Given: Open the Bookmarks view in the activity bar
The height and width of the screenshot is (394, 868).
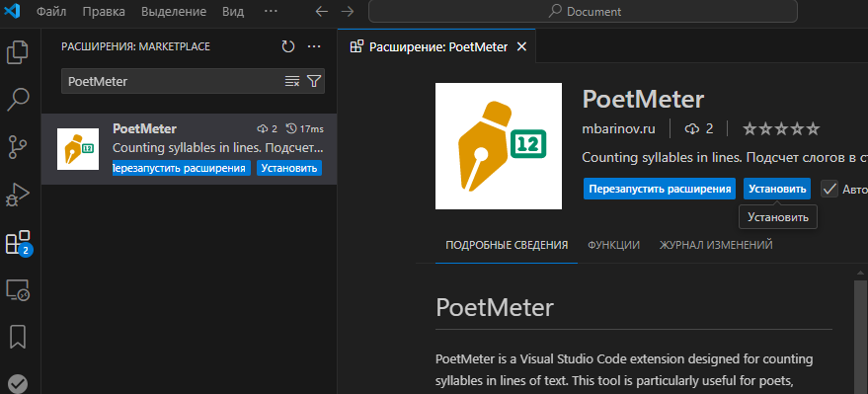Looking at the screenshot, I should coord(17,337).
